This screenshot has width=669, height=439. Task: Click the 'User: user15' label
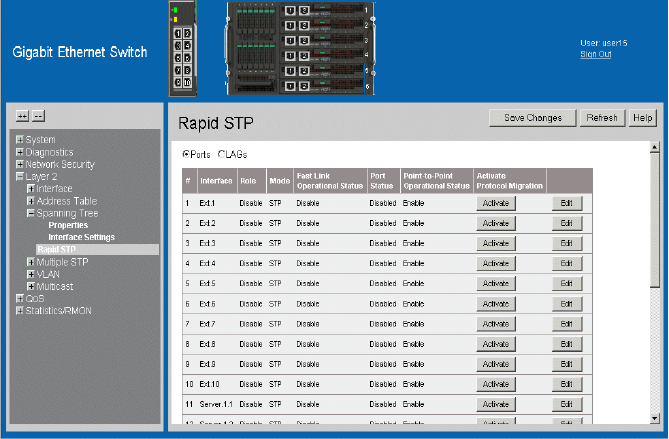click(604, 43)
